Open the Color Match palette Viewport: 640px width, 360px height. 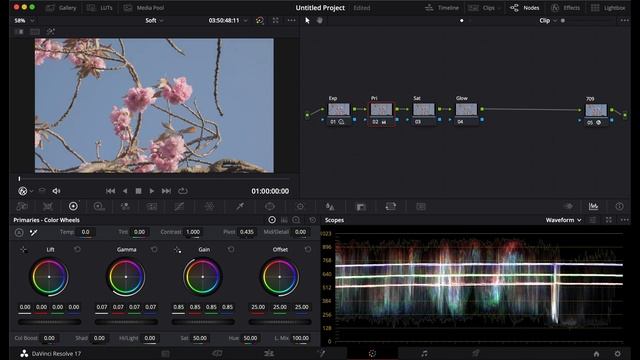click(48, 207)
